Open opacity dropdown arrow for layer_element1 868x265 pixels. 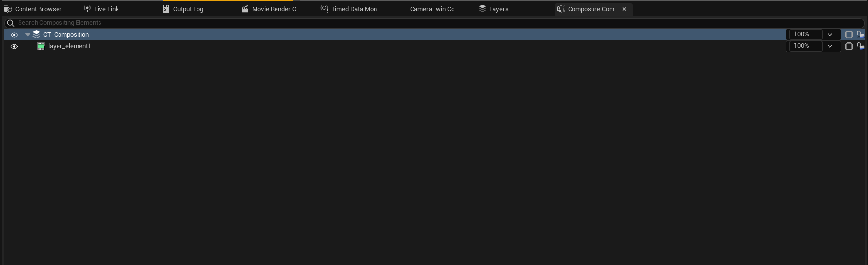pyautogui.click(x=830, y=46)
